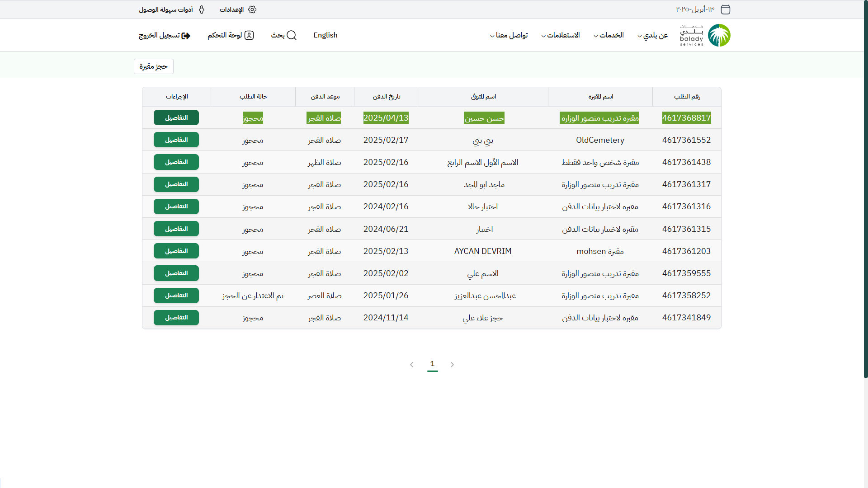868x488 pixels.
Task: Switch language to English
Action: 325,35
